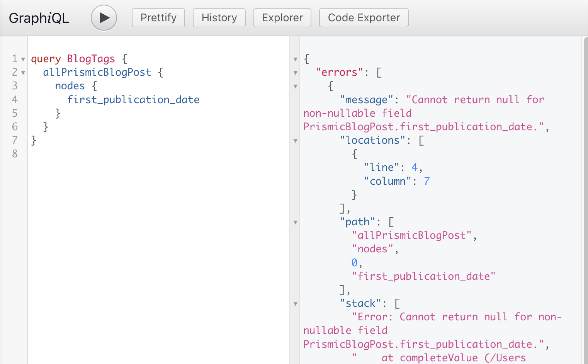Collapse the "stack" array fold arrow

pyautogui.click(x=296, y=304)
